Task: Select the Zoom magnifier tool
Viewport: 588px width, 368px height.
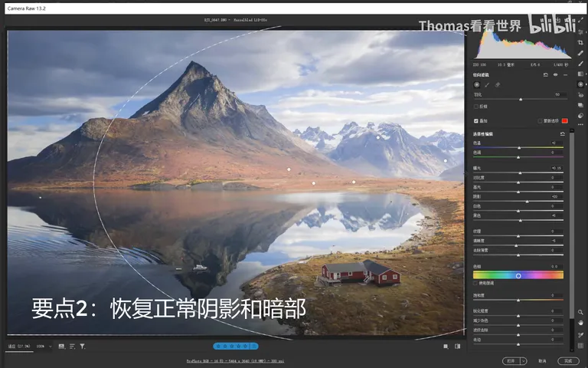Action: tap(580, 312)
